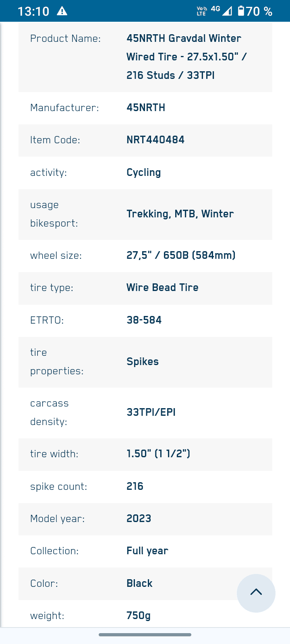Image resolution: width=290 pixels, height=644 pixels.
Task: Select the spike count value 216
Action: (x=135, y=486)
